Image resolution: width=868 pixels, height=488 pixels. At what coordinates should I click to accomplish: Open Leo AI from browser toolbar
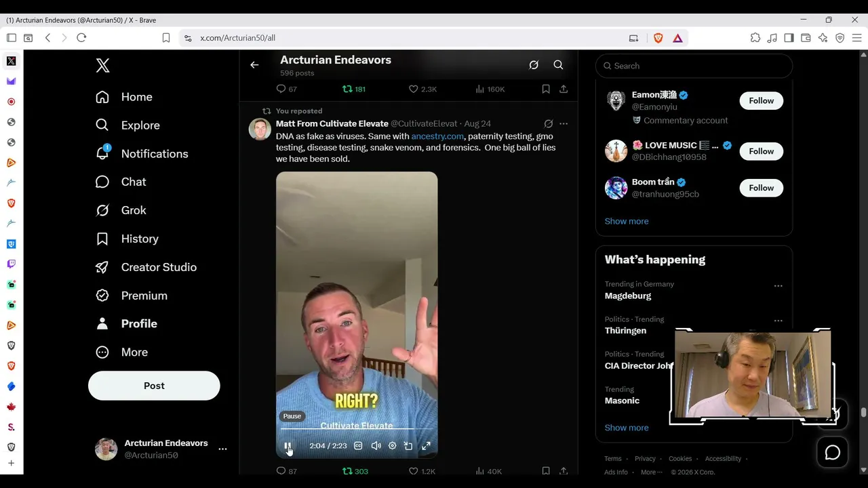tap(823, 38)
